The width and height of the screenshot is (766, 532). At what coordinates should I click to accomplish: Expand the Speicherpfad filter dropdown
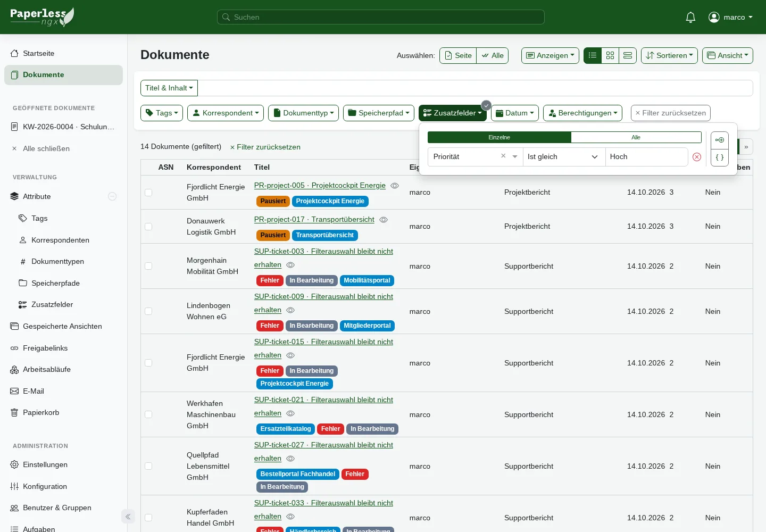pos(379,113)
